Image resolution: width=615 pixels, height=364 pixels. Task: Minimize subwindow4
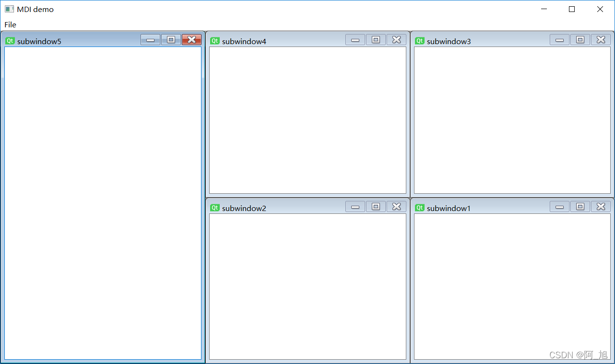click(355, 40)
